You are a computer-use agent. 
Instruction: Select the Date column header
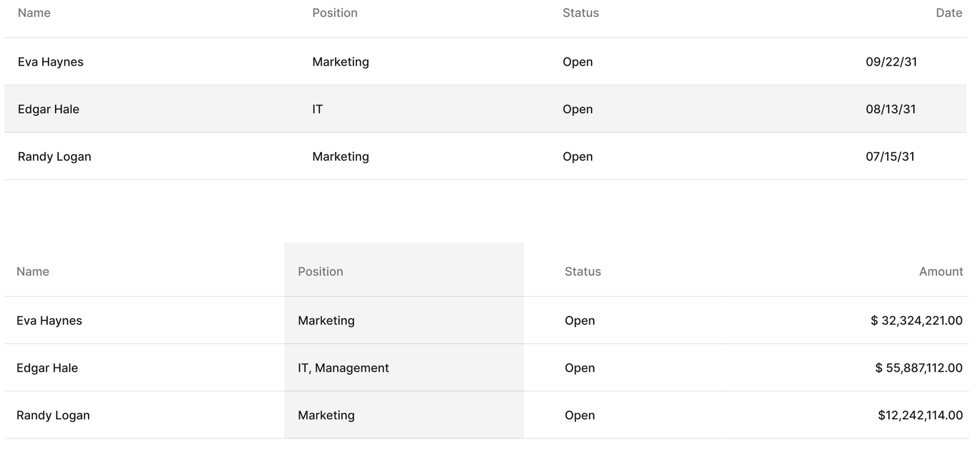(x=949, y=13)
